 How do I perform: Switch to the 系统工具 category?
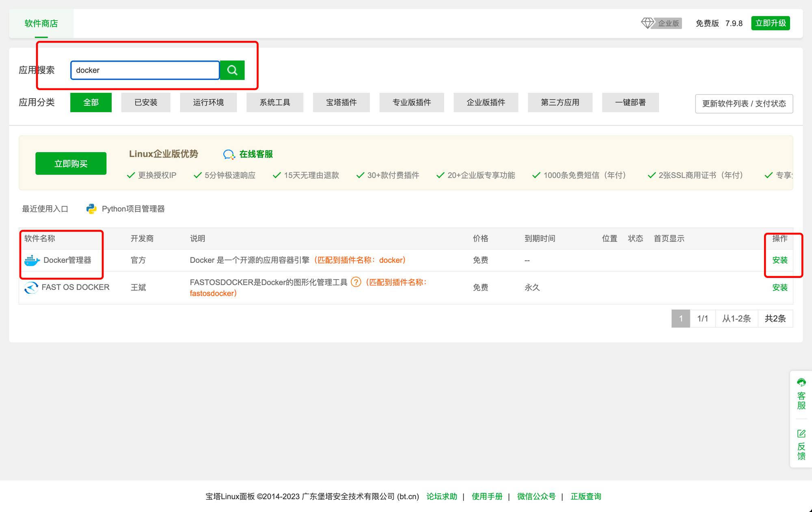[275, 102]
